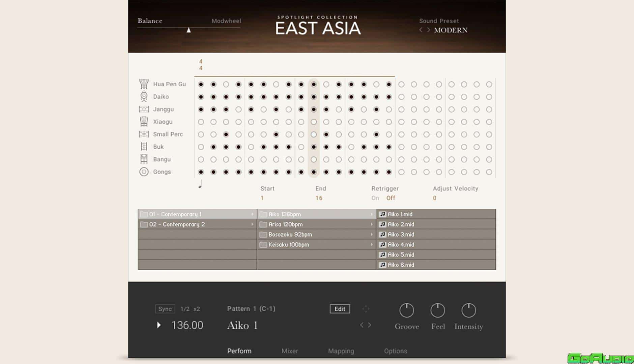Image resolution: width=634 pixels, height=364 pixels.
Task: Open the Options tab
Action: [395, 351]
